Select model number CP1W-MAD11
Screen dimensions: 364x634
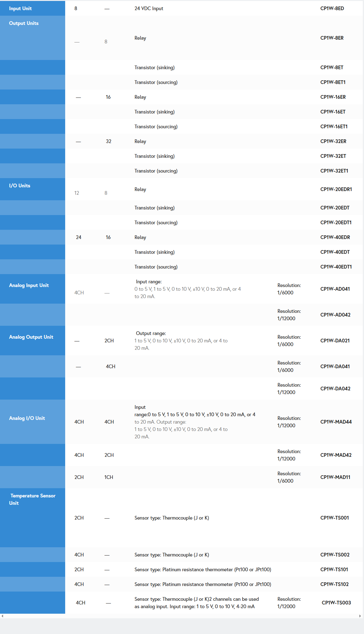pos(335,477)
